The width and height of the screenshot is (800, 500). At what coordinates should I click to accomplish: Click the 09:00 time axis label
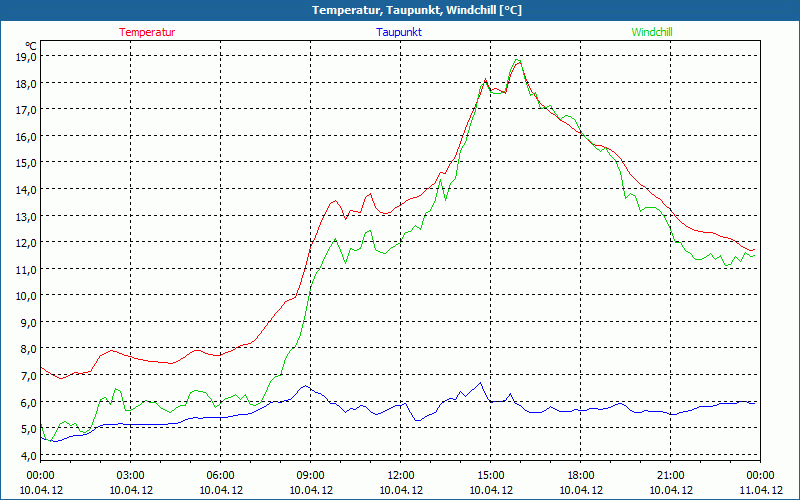pos(311,476)
